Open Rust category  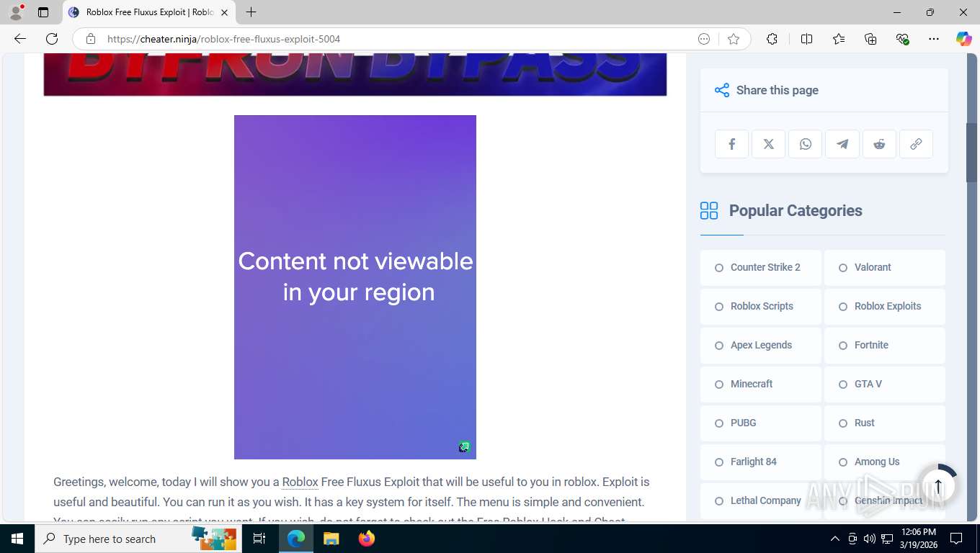884,423
